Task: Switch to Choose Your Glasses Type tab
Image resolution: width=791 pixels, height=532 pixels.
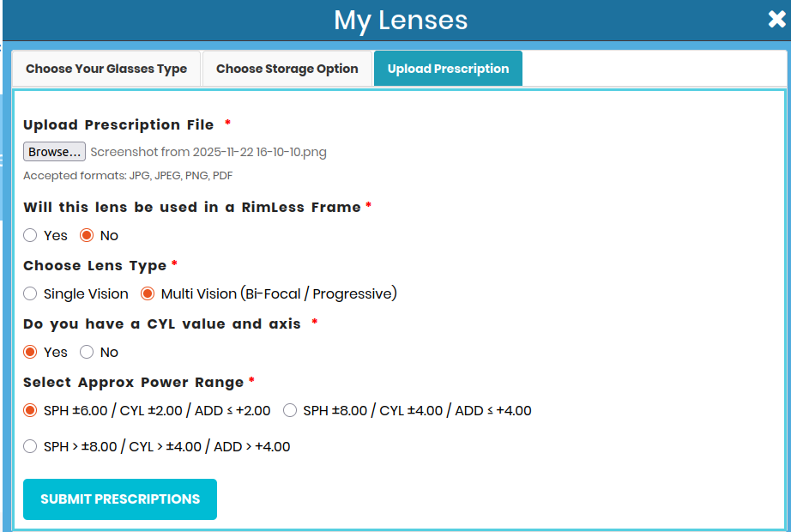Action: click(x=106, y=68)
